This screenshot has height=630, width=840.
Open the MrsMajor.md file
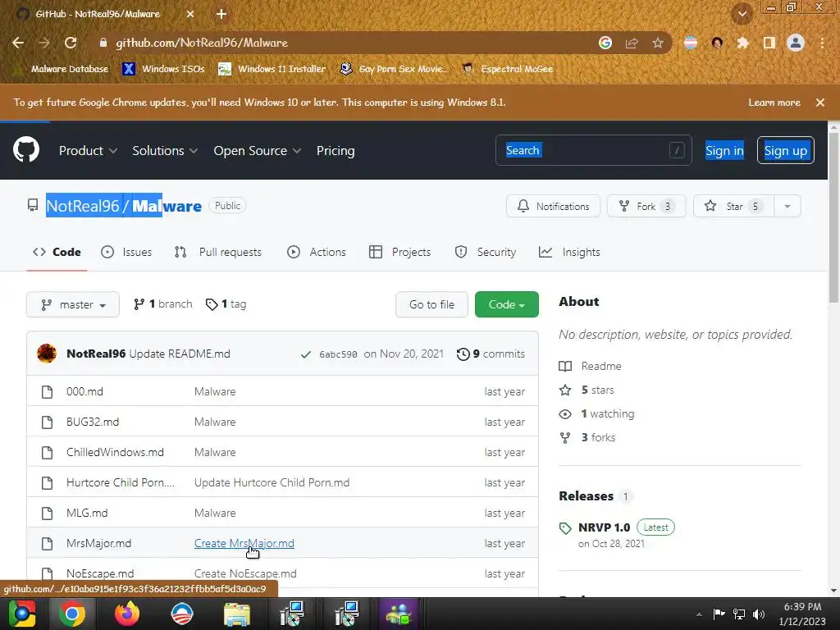click(x=98, y=544)
